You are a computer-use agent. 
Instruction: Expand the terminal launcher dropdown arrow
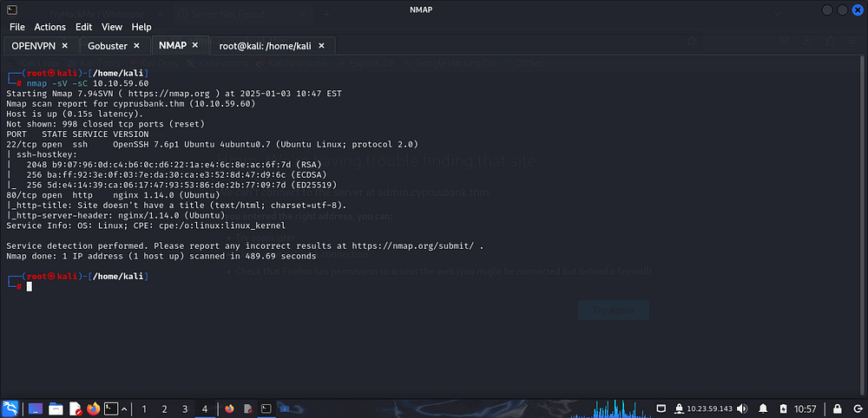[x=124, y=409]
